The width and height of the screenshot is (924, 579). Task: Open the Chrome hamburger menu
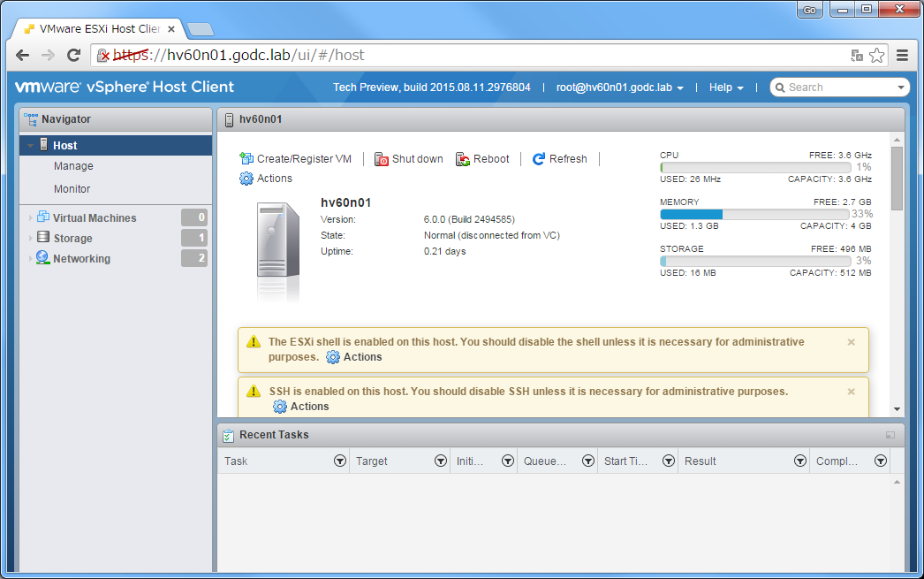(902, 56)
